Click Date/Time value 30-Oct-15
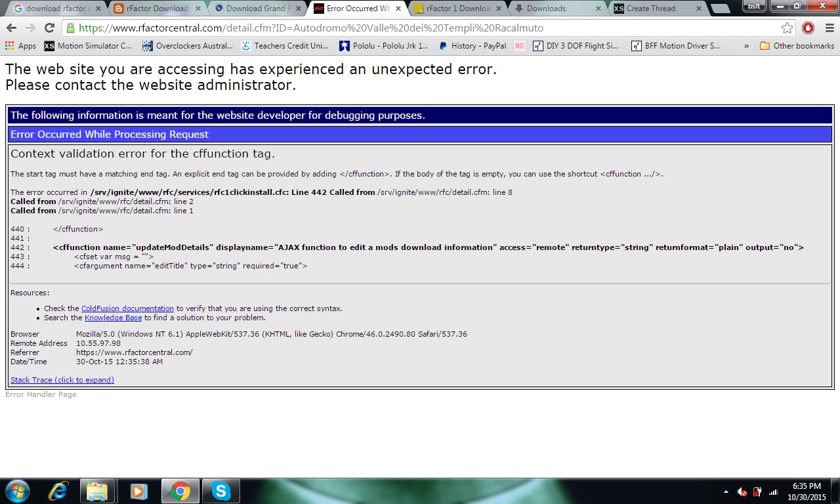840x504 pixels. coord(119,362)
